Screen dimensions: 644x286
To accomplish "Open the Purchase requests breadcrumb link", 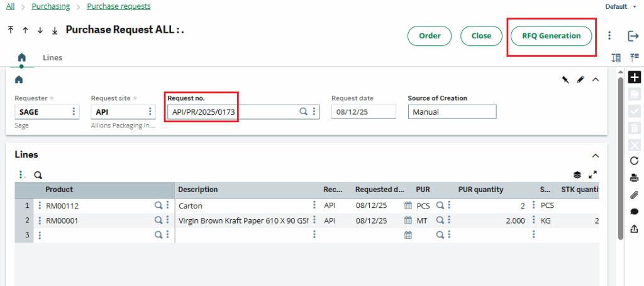I will 118,6.
